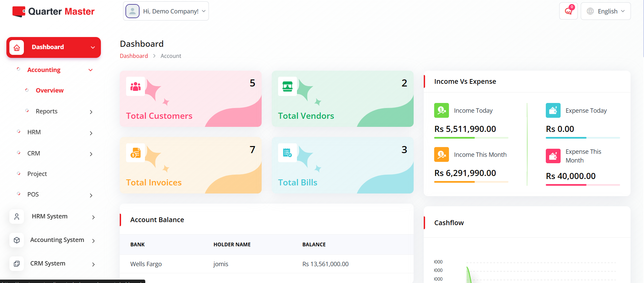The height and width of the screenshot is (283, 644).
Task: Expand the Accounting System menu arrow
Action: pos(93,241)
